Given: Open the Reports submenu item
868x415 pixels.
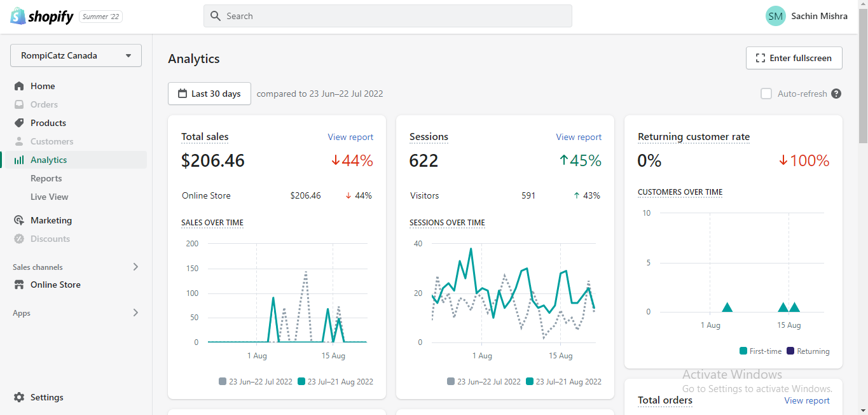Looking at the screenshot, I should [x=46, y=178].
